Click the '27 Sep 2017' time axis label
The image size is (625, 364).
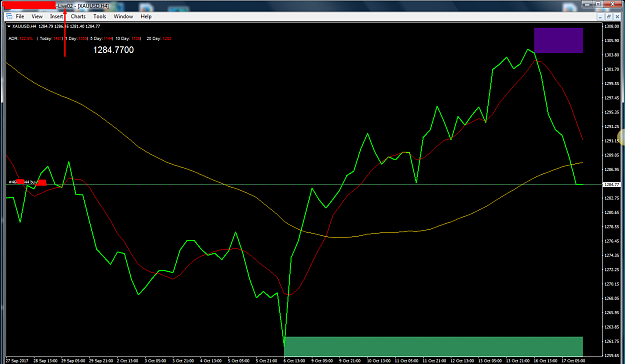pos(17,360)
